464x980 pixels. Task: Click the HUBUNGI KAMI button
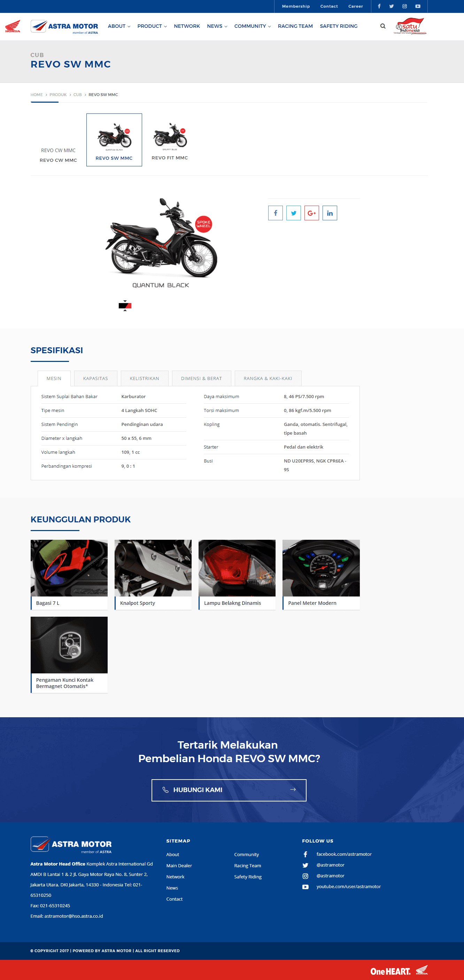229,790
